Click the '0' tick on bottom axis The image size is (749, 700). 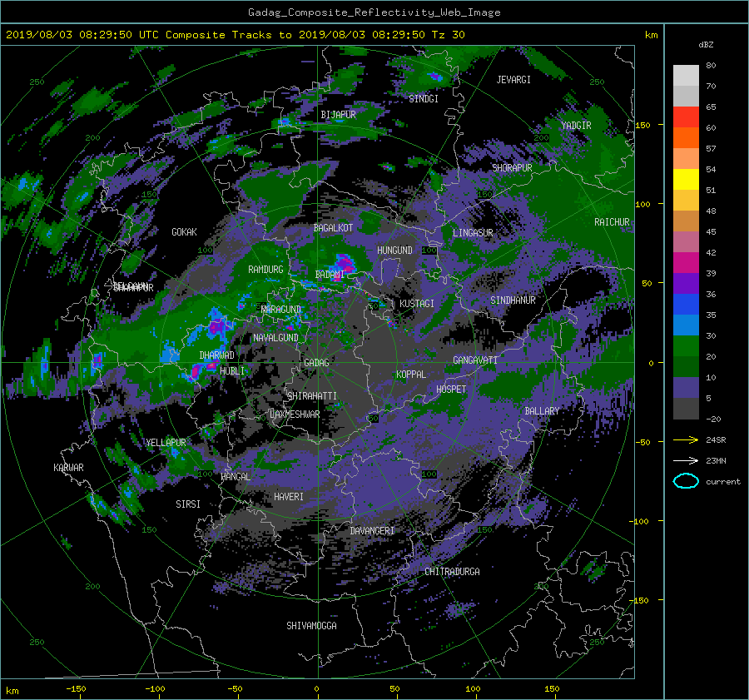click(316, 689)
